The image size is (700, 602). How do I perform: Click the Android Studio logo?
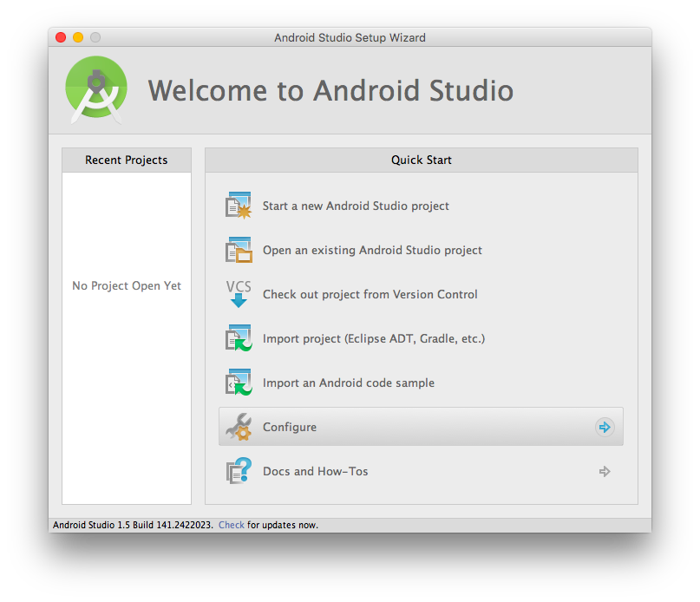click(x=96, y=89)
